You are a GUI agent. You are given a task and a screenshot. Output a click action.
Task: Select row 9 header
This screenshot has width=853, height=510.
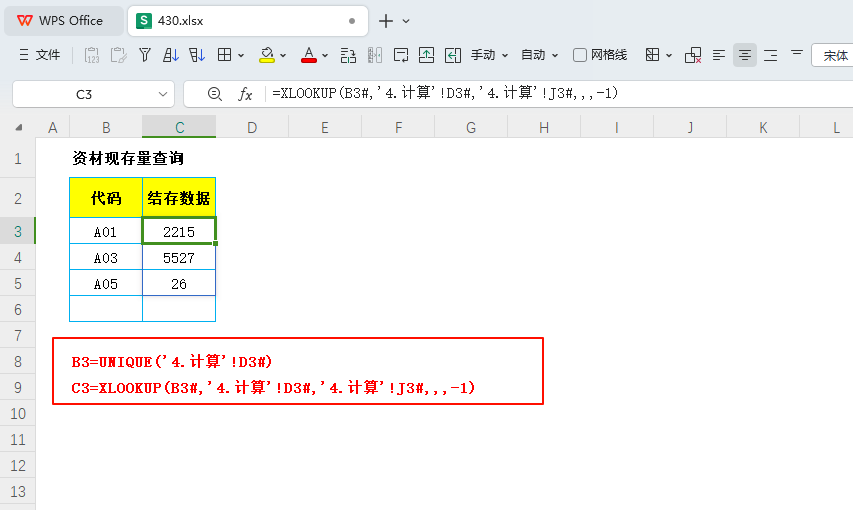(18, 387)
